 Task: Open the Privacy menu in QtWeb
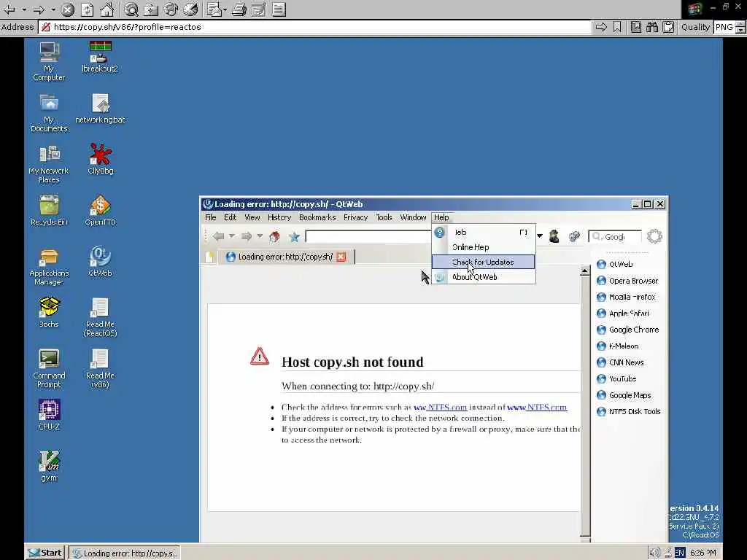(355, 217)
